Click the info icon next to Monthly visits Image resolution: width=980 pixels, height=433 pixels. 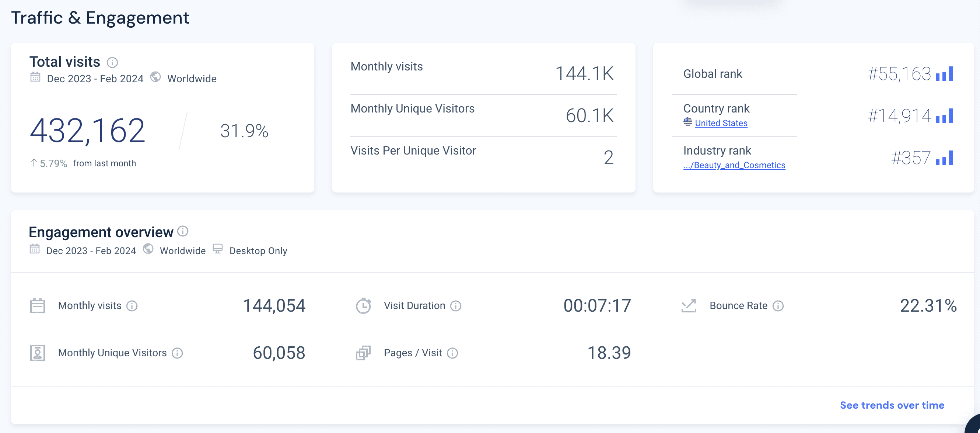click(x=132, y=306)
